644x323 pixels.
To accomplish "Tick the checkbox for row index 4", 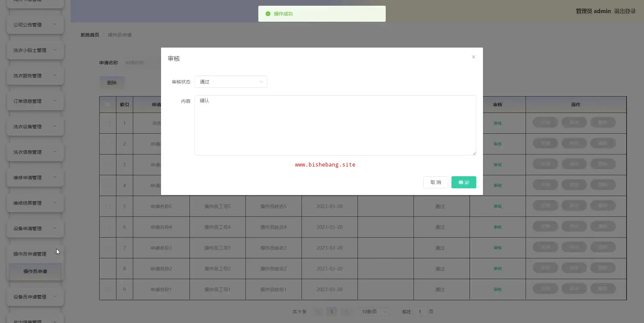I will coord(108,186).
